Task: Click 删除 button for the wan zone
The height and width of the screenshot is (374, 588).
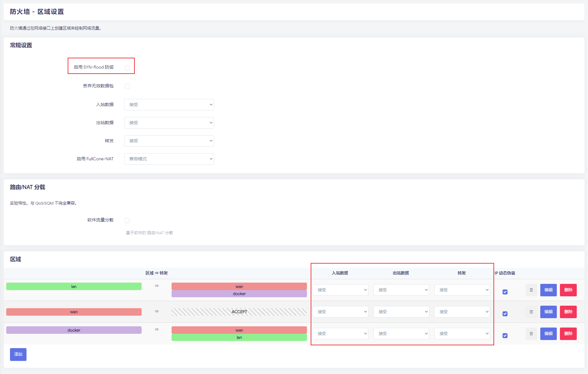Action: (568, 312)
